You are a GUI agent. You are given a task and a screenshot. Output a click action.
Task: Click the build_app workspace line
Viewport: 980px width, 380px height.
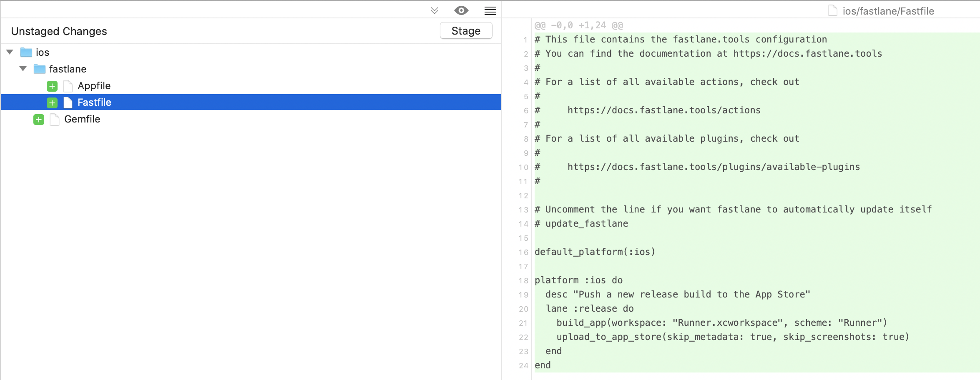click(x=722, y=323)
